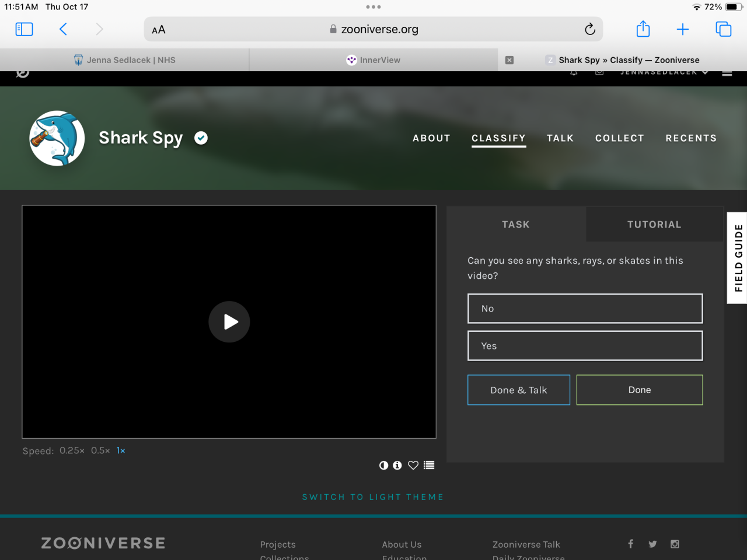The height and width of the screenshot is (560, 747).
Task: Open the Zooniverse Twitter page
Action: tap(652, 544)
